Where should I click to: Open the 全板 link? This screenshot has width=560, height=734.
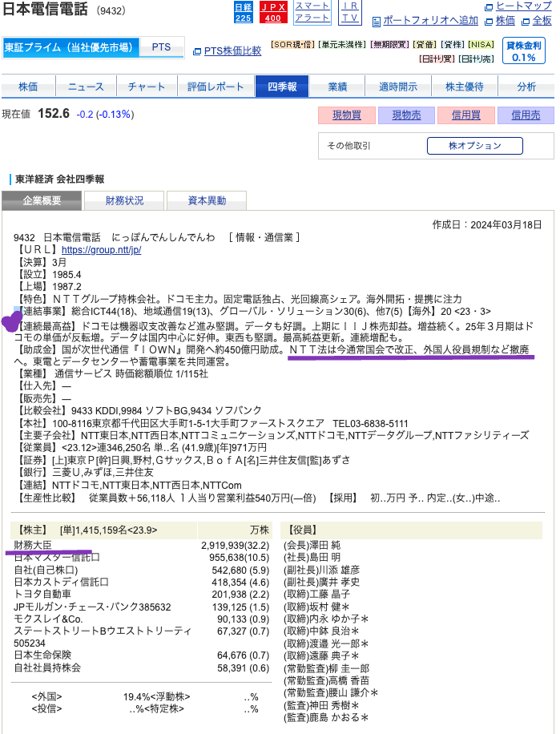542,21
